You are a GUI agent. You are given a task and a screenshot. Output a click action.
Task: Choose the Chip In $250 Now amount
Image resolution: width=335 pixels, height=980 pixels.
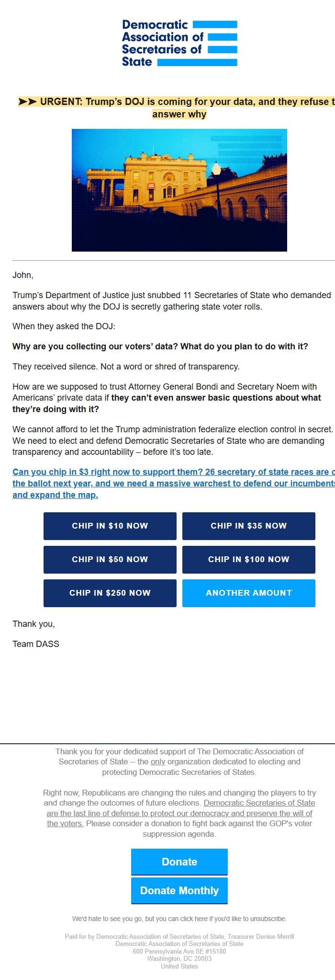click(x=110, y=593)
